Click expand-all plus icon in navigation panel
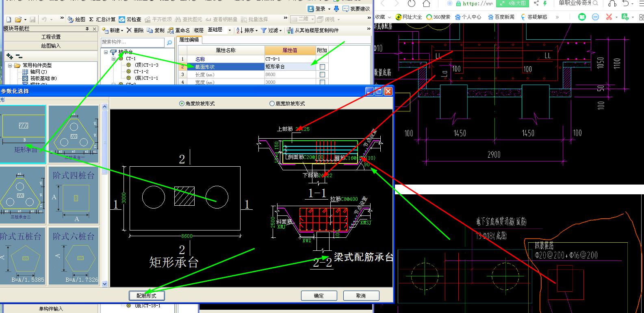 [10, 56]
